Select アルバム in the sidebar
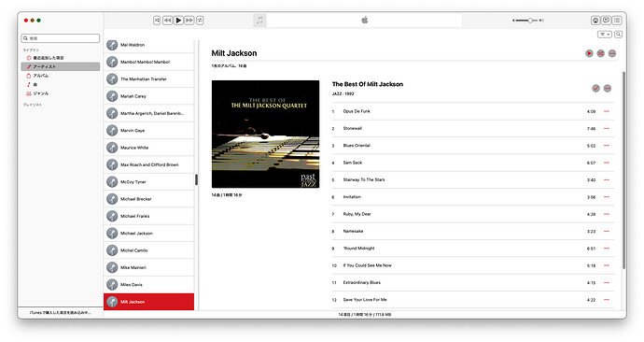The height and width of the screenshot is (342, 644). tap(61, 76)
